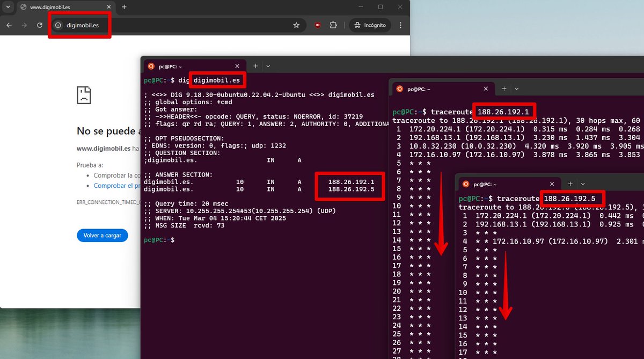Open the Incógnito profile button
The image size is (644, 359).
point(370,25)
